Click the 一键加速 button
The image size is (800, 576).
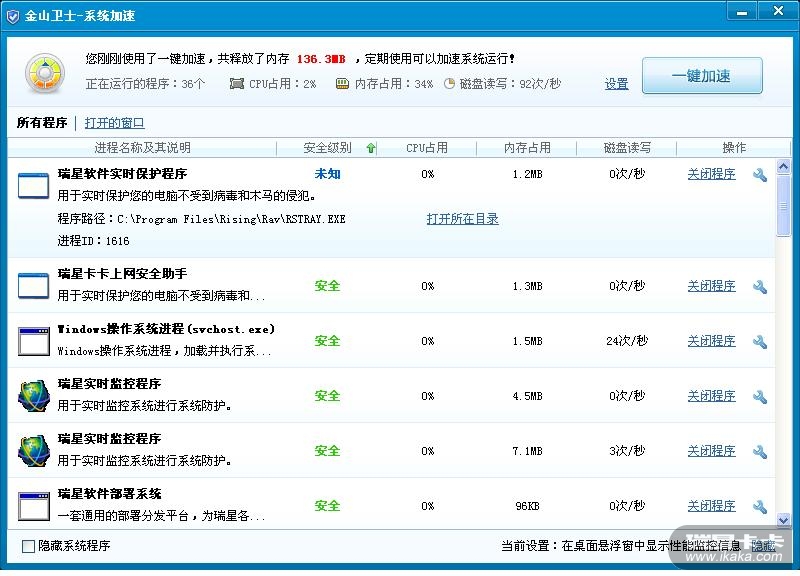pos(702,76)
